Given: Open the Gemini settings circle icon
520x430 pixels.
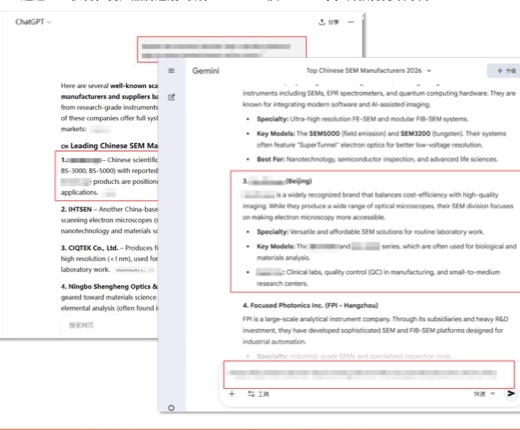Looking at the screenshot, I should 171,408.
